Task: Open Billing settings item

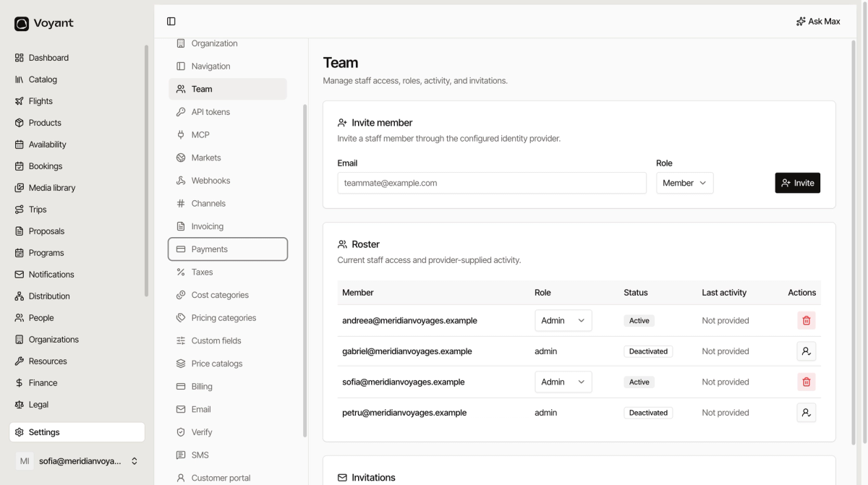Action: click(228, 387)
